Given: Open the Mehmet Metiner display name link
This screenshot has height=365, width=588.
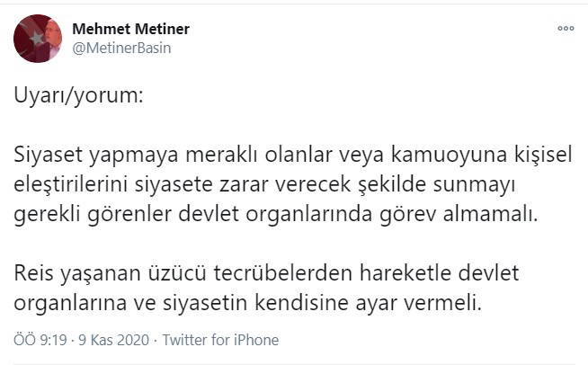Looking at the screenshot, I should (130, 29).
